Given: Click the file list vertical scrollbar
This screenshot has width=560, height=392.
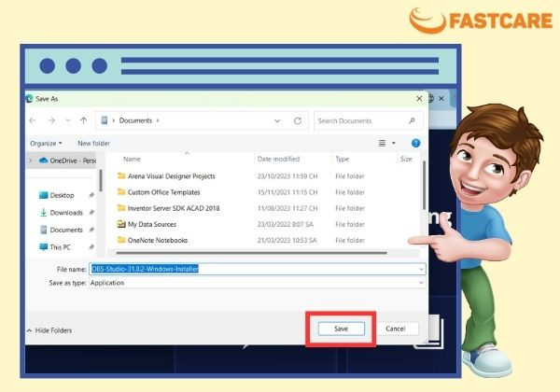Looking at the screenshot, I should [424, 186].
